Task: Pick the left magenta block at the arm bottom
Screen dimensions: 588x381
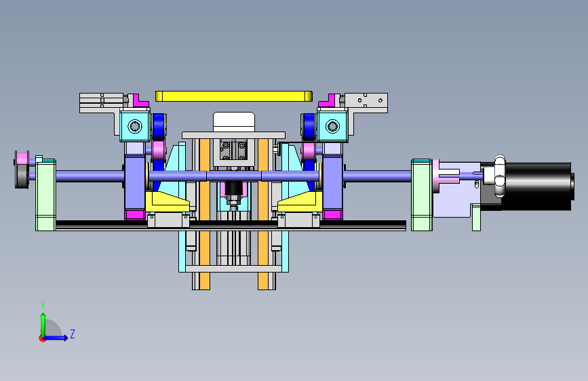Action: (x=135, y=215)
